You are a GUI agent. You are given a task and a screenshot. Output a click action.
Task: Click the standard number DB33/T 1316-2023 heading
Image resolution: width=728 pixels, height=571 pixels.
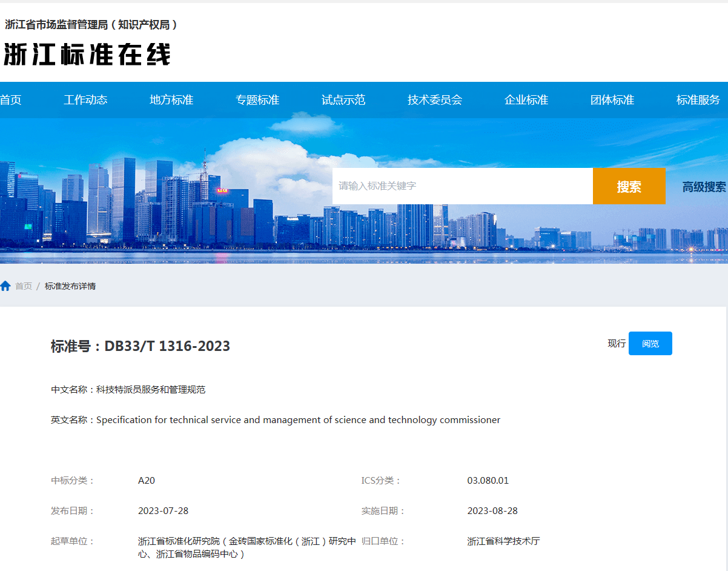click(141, 346)
